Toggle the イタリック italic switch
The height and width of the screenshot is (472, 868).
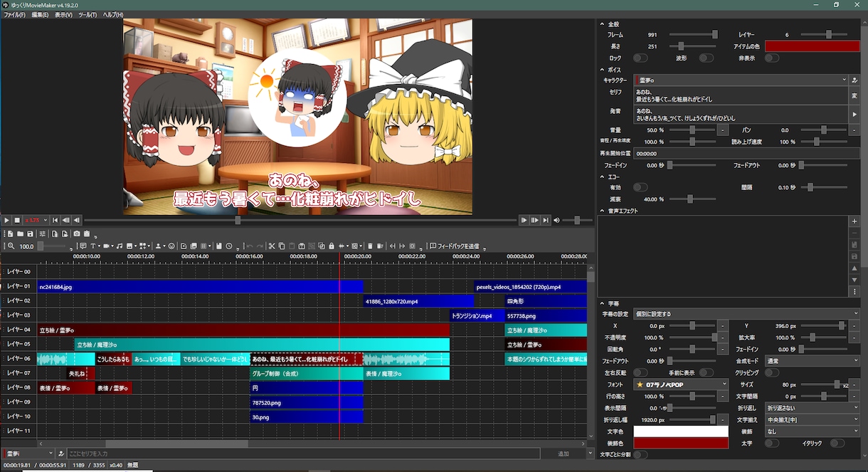coord(837,443)
